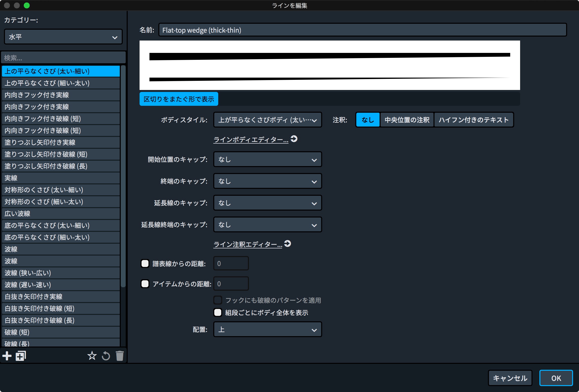Select 実線 in list
The height and width of the screenshot is (392, 579).
point(61,178)
